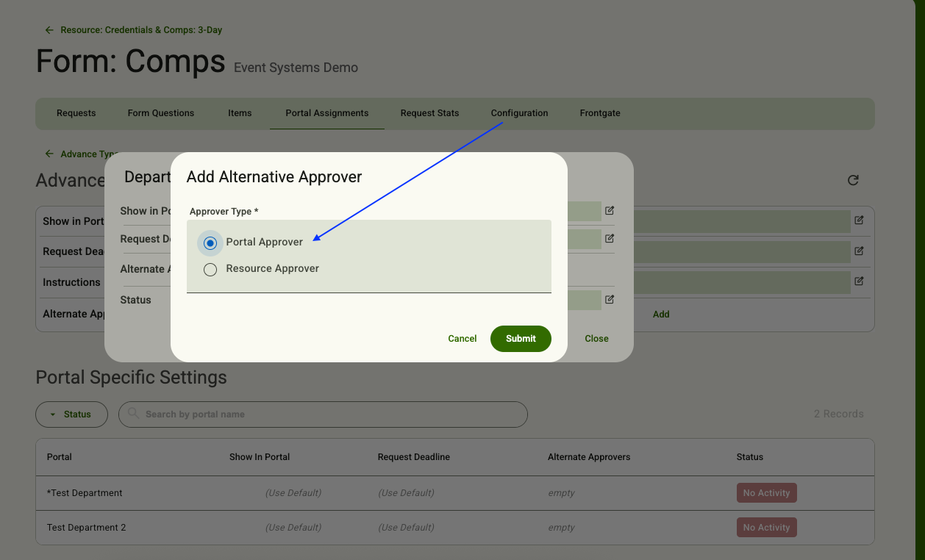Close the Department settings dialog

tap(596, 339)
